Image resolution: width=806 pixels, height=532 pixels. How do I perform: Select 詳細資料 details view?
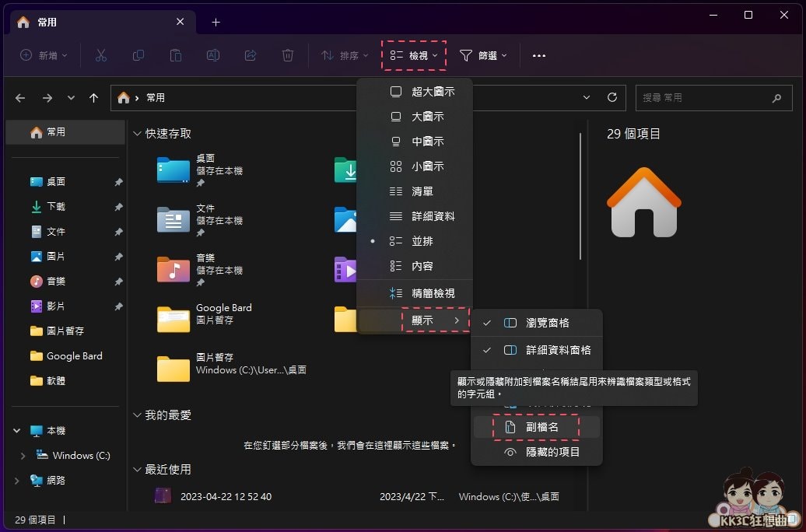click(x=415, y=216)
